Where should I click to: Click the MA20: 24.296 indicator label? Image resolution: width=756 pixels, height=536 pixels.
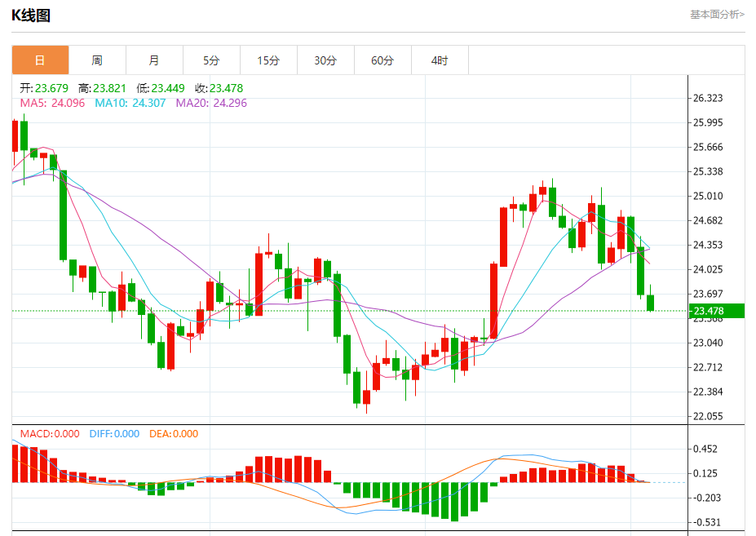tap(211, 103)
